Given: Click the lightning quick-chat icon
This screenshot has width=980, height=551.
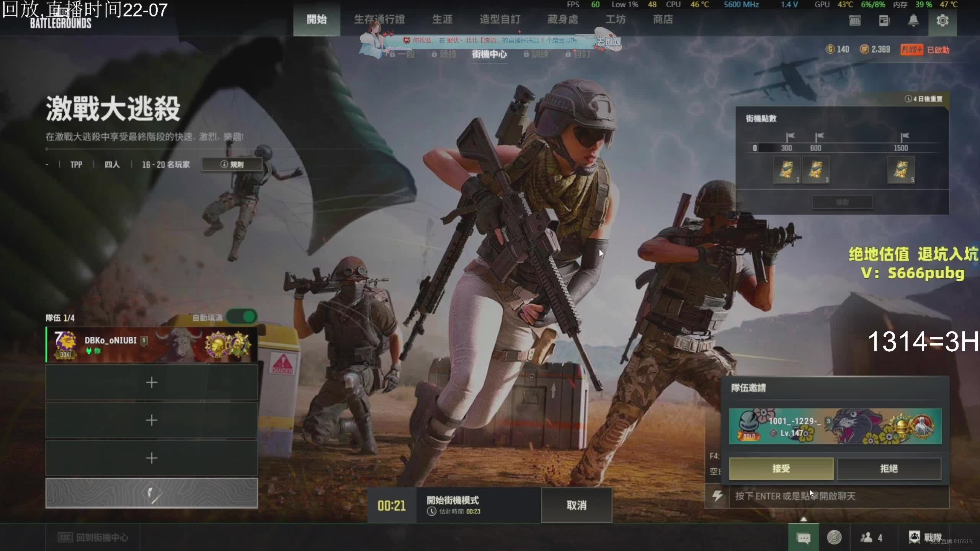Looking at the screenshot, I should (717, 496).
